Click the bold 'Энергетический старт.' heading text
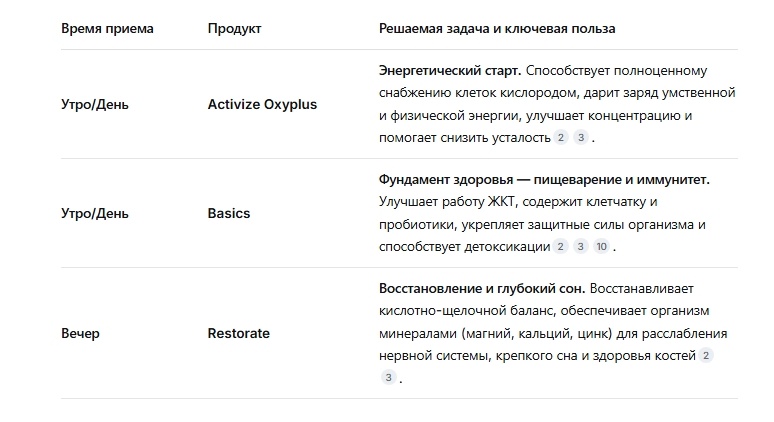This screenshot has width=774, height=422. [x=450, y=71]
